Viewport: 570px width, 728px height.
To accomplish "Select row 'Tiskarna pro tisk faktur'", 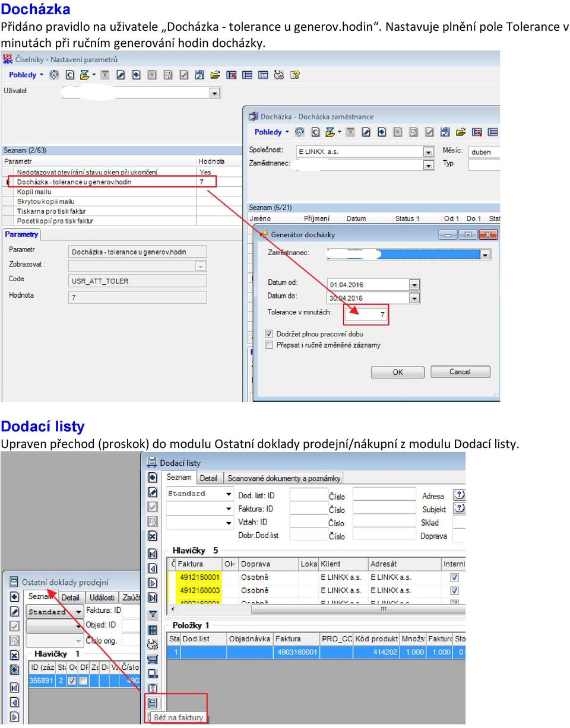I will pyautogui.click(x=121, y=211).
